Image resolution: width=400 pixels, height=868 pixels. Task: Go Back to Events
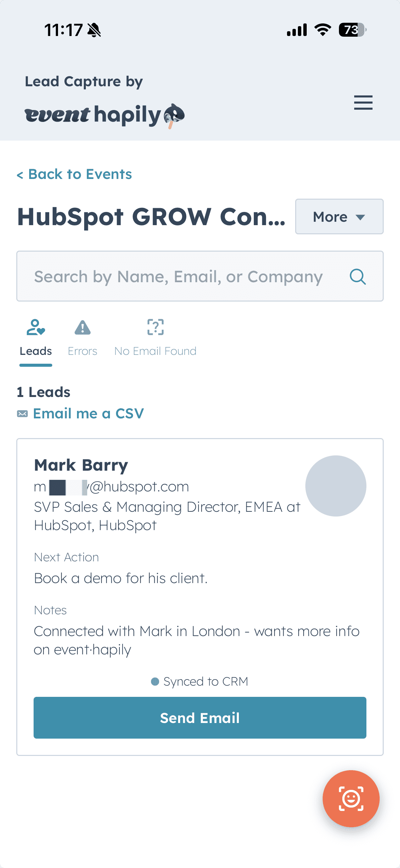(x=74, y=174)
